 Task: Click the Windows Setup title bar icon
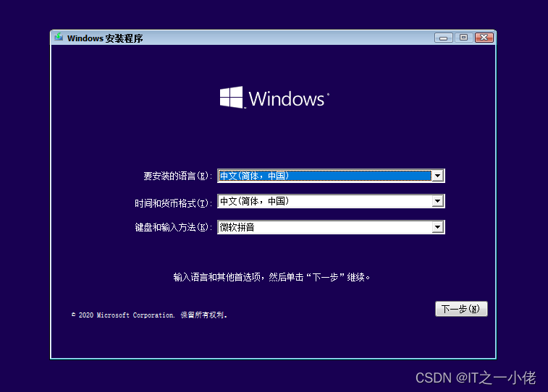coord(59,37)
